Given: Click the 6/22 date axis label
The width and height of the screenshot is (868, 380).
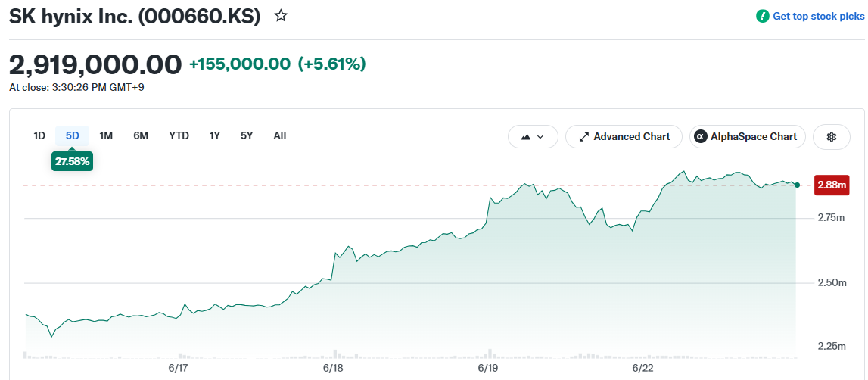Looking at the screenshot, I should click(x=642, y=368).
